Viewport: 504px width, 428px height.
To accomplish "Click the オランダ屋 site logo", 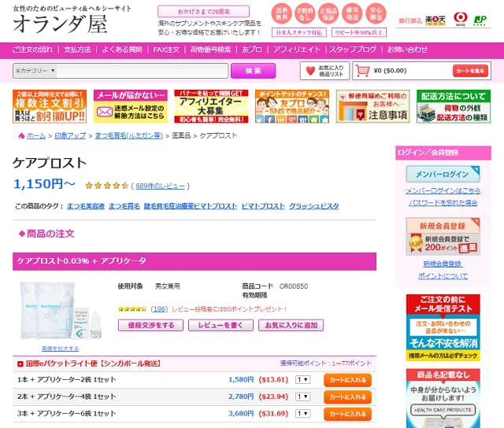I will pyautogui.click(x=60, y=24).
